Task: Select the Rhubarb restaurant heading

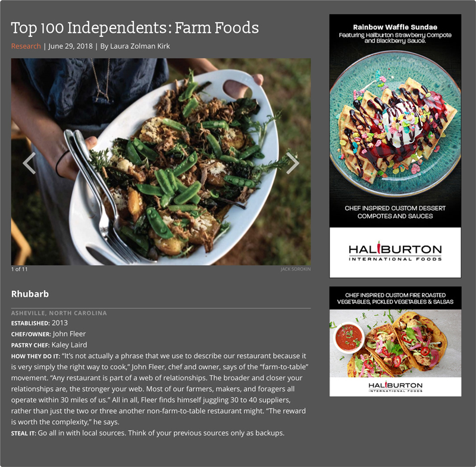Action: 30,294
